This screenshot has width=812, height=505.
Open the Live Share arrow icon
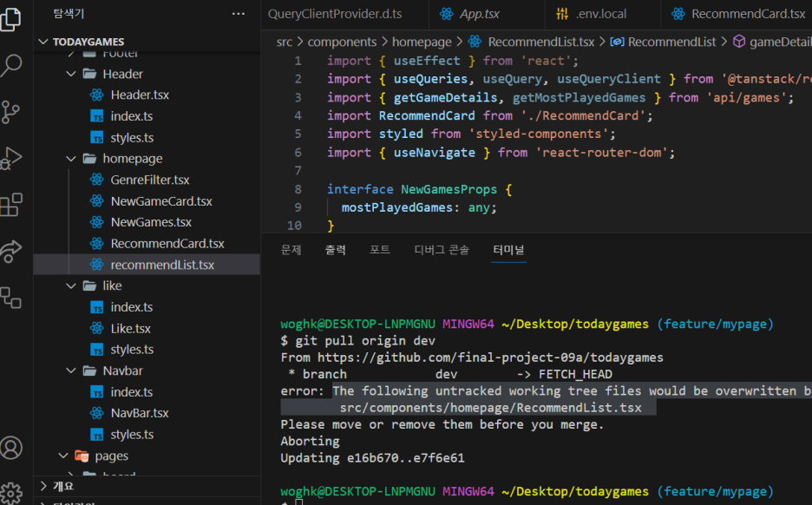11,252
